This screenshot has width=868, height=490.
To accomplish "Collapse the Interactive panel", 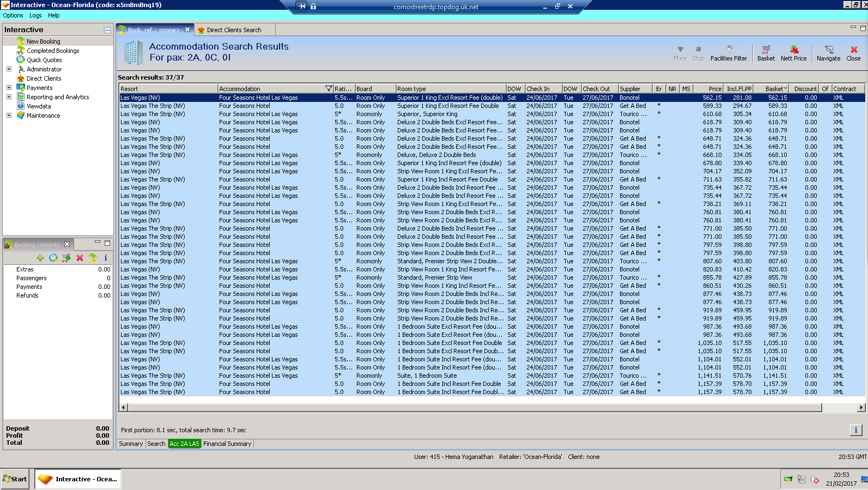I will point(107,30).
